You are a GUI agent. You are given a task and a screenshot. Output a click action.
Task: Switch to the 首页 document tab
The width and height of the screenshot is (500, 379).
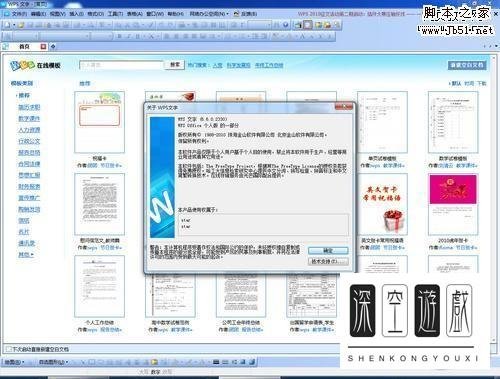click(x=24, y=47)
